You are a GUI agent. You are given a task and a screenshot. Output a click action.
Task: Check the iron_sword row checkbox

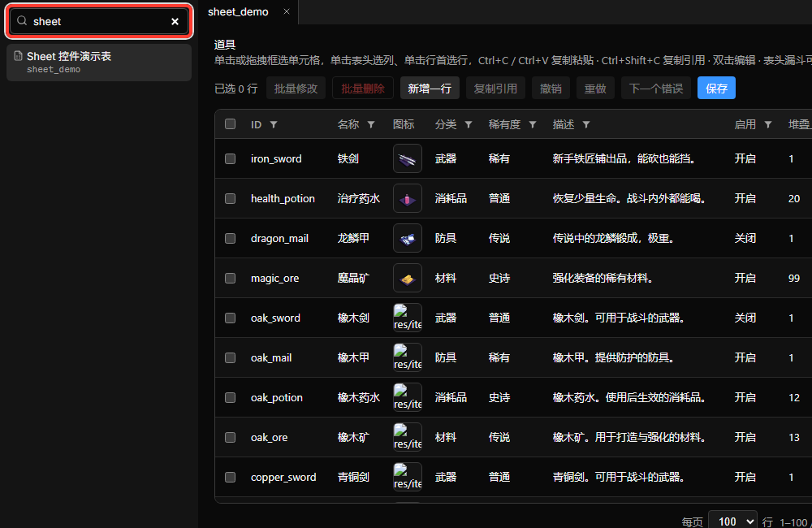230,158
